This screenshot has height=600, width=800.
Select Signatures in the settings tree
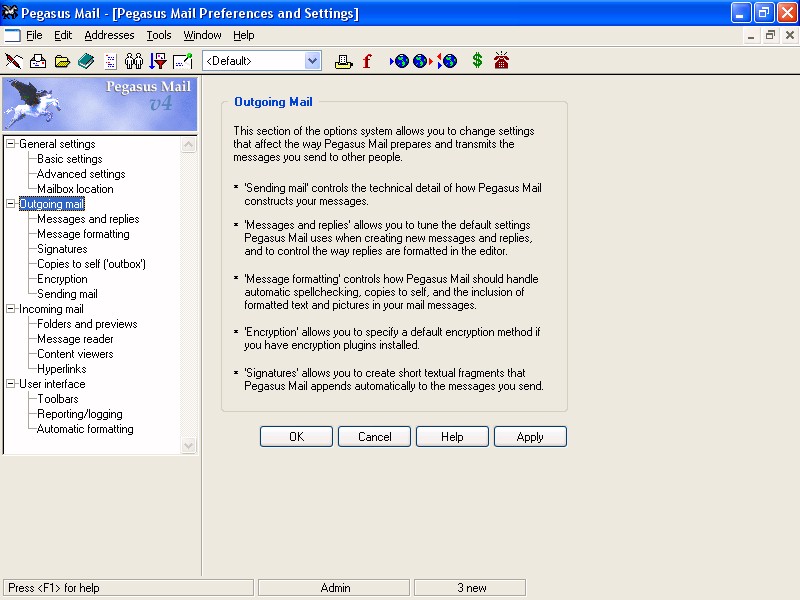pos(62,249)
